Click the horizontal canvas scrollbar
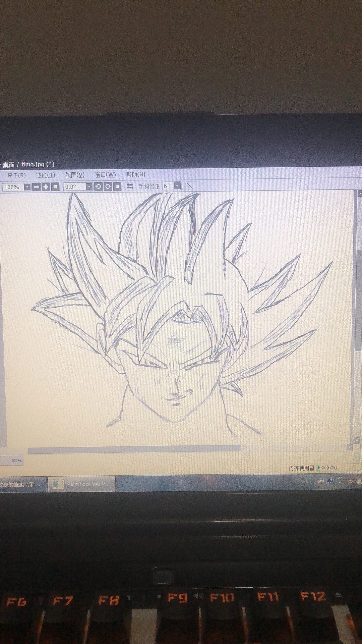362x644 pixels. tap(134, 449)
